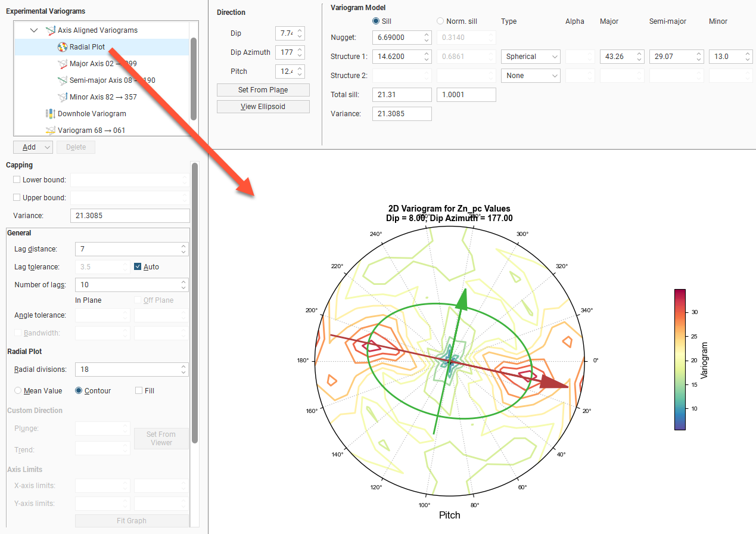Screen dimensions: 756x534
Task: Click the Variogram color scale bar
Action: 680,359
